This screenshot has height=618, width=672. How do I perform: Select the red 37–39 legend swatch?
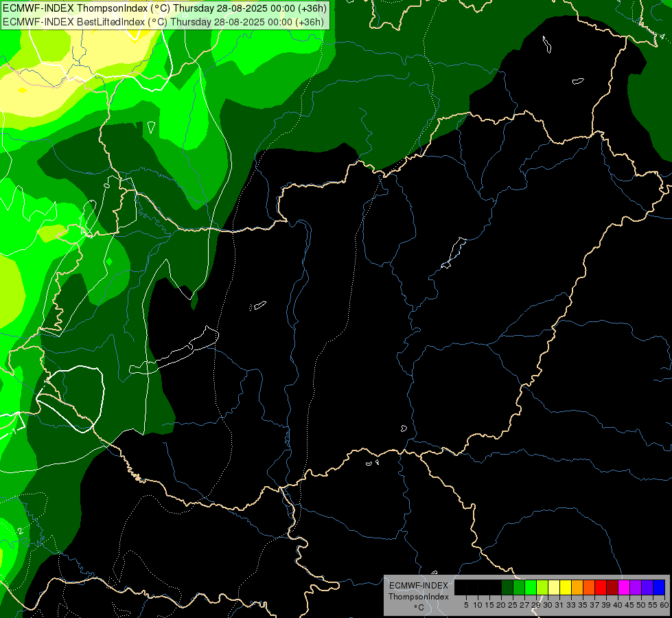601,588
